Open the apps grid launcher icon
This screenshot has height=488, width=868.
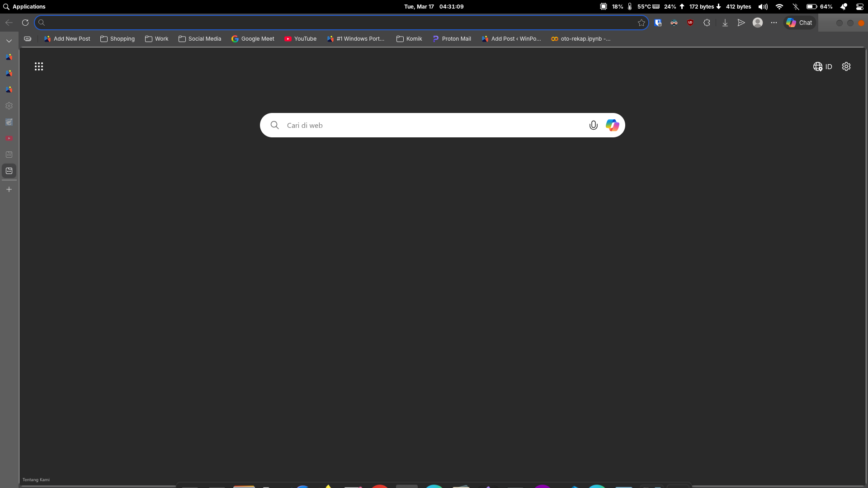pos(39,66)
